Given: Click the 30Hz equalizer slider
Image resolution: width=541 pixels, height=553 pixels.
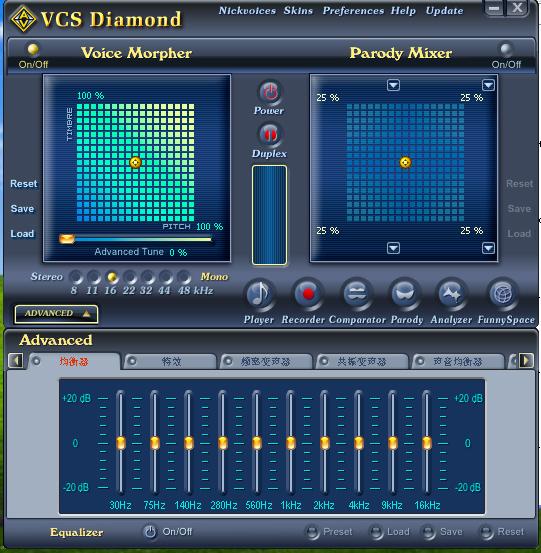Looking at the screenshot, I should [x=121, y=443].
